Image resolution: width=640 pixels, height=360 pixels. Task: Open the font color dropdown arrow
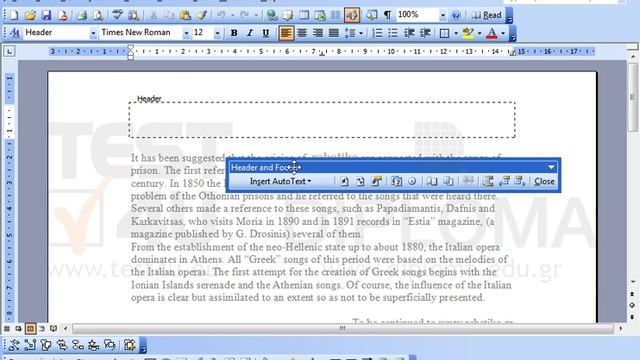pyautogui.click(x=503, y=33)
